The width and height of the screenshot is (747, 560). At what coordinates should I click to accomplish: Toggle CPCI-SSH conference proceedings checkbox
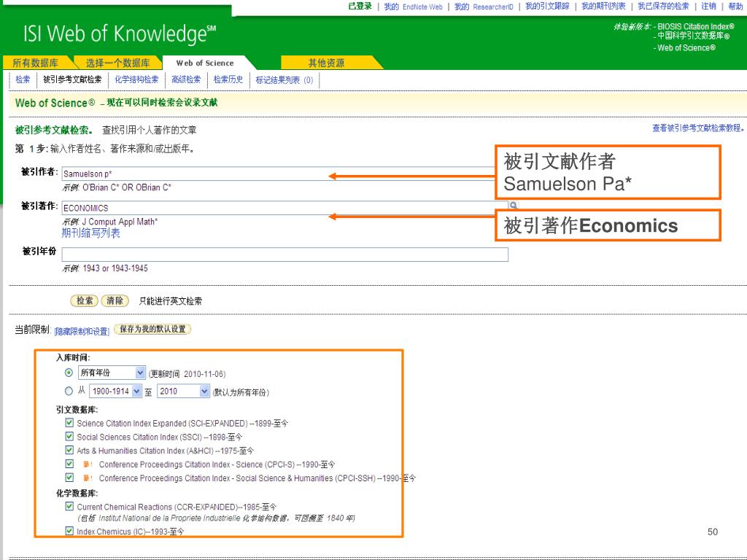(x=69, y=478)
